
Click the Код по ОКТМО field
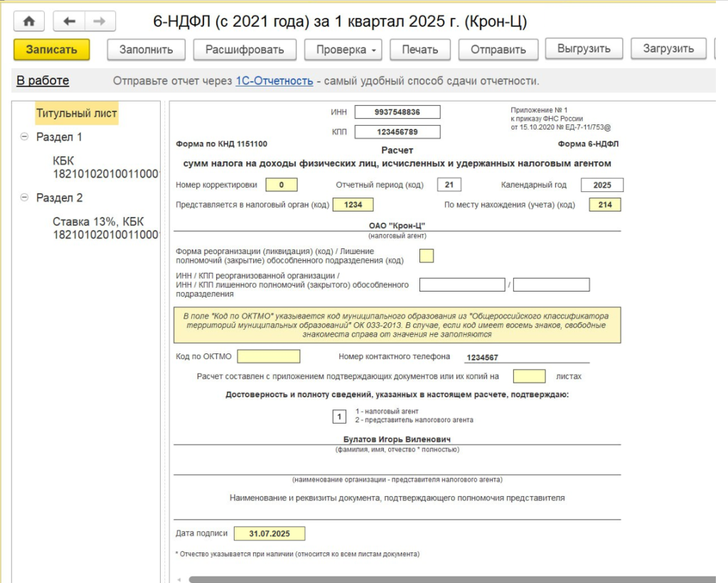tap(269, 356)
